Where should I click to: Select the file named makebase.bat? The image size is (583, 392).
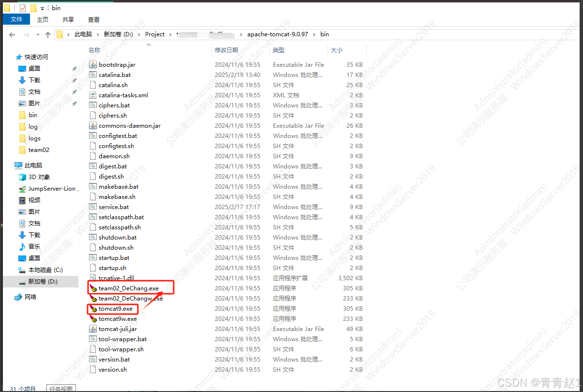pos(119,186)
